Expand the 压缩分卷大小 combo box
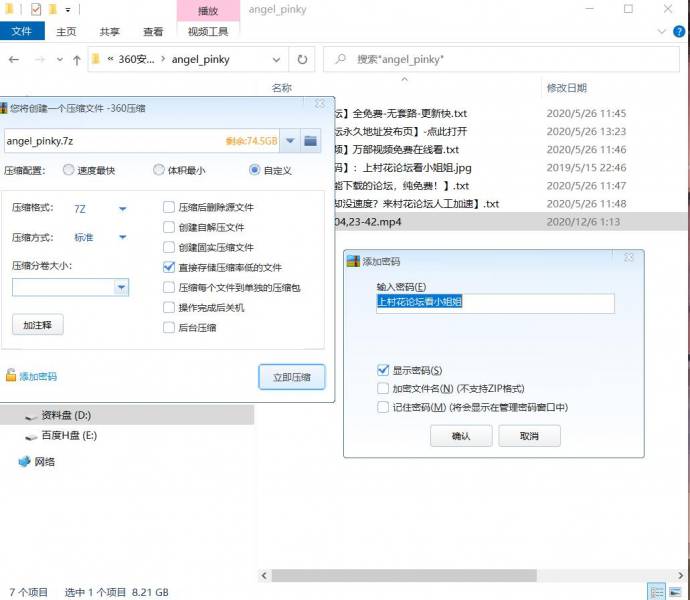Screen dimensions: 690x600 tap(121, 288)
